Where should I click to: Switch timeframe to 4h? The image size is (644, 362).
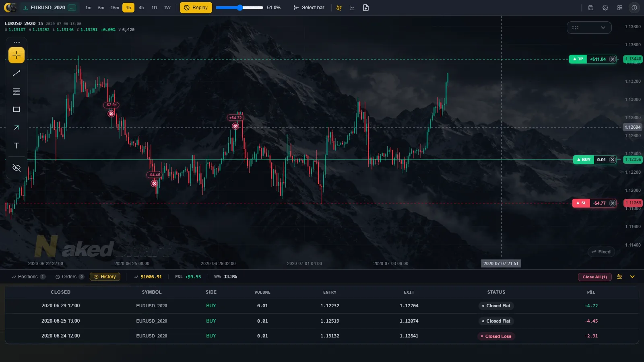[x=141, y=8]
